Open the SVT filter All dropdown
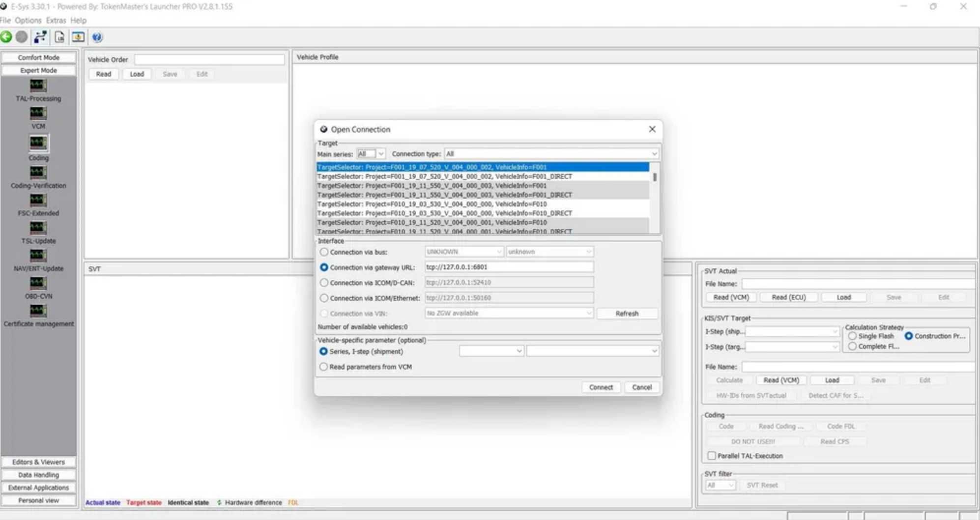The image size is (980, 520). click(721, 485)
